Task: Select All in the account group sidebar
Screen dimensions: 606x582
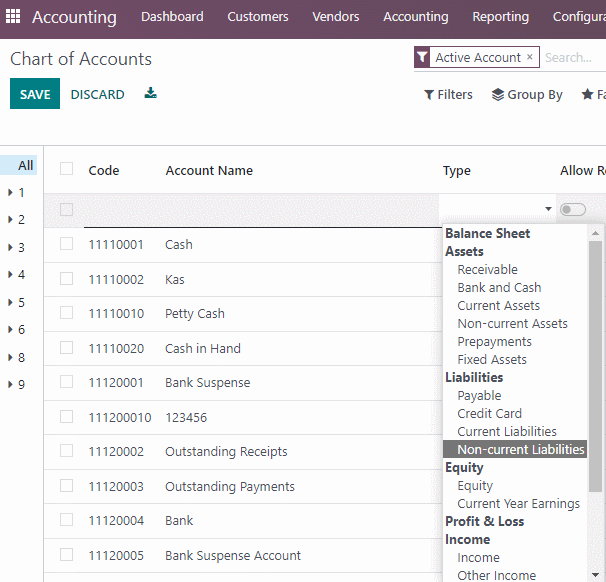Action: (19, 165)
